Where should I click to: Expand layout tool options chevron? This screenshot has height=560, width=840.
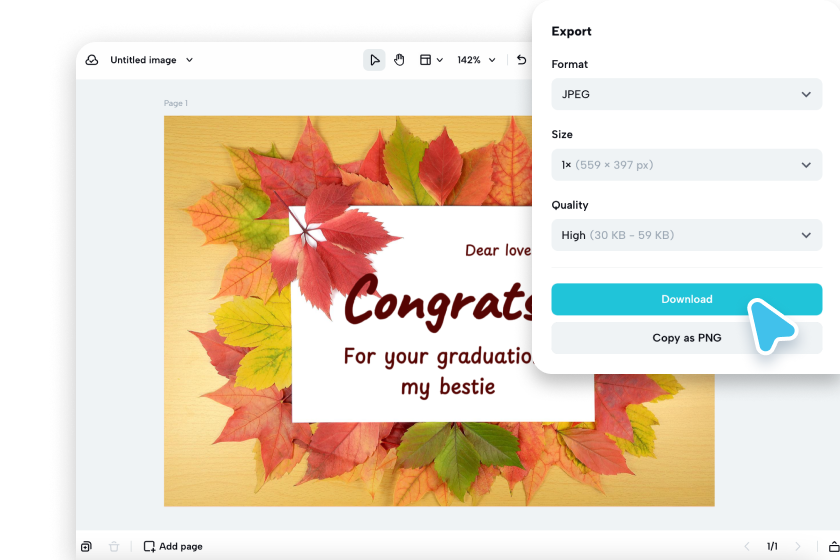(x=440, y=60)
